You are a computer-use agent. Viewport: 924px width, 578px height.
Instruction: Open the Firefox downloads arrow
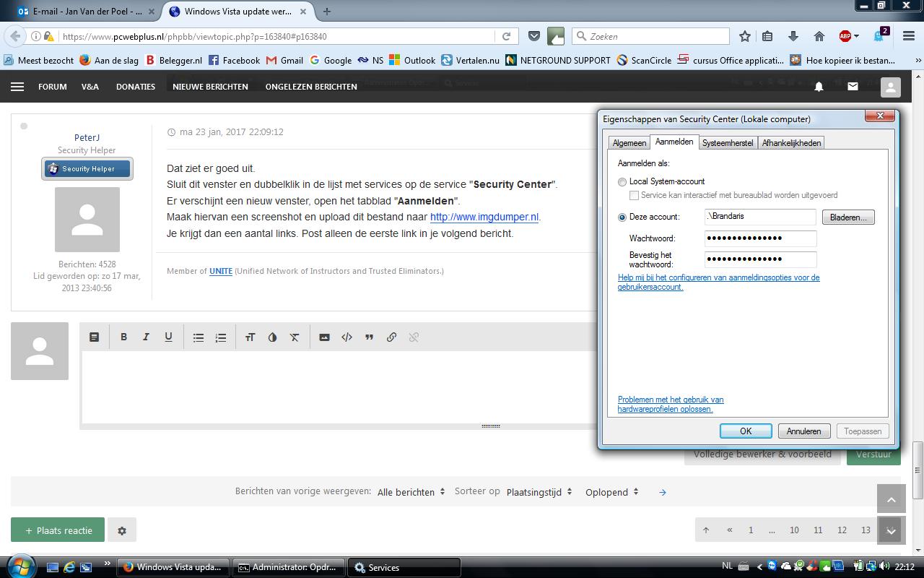(x=793, y=36)
